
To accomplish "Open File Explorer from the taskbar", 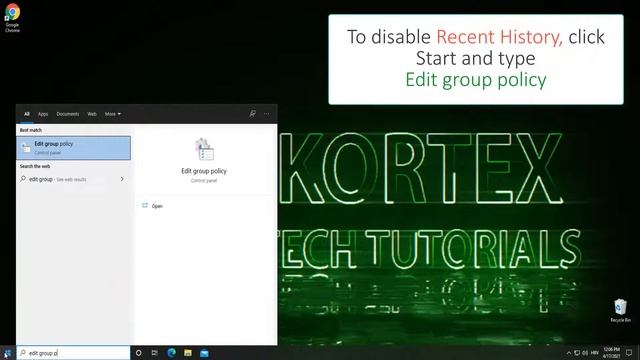I will (188, 353).
